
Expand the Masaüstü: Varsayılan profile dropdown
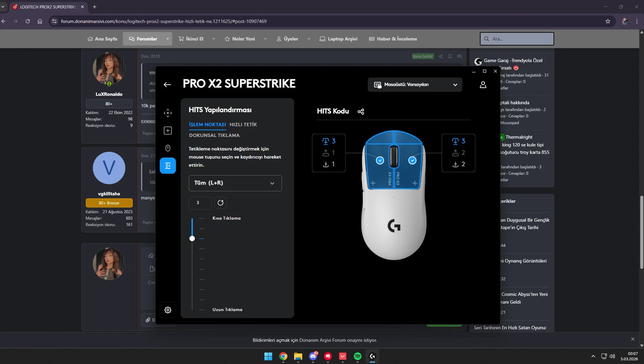coord(415,85)
